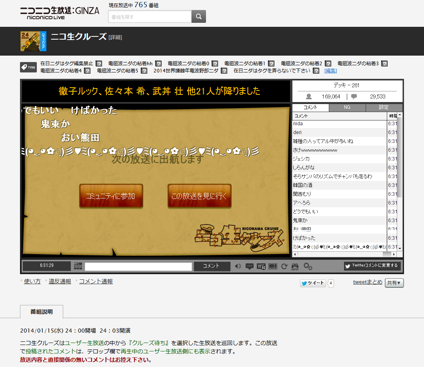Select the comment row 'しらんがな'
Viewport: 424px width, 367px height.
tap(339, 167)
